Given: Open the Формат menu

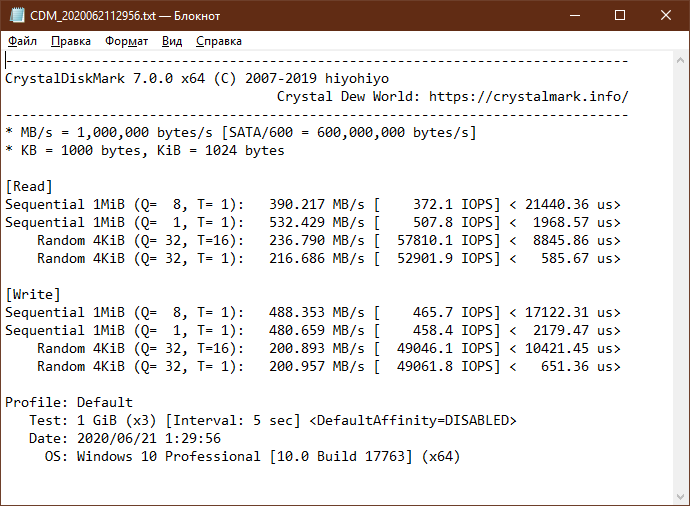Looking at the screenshot, I should point(126,41).
